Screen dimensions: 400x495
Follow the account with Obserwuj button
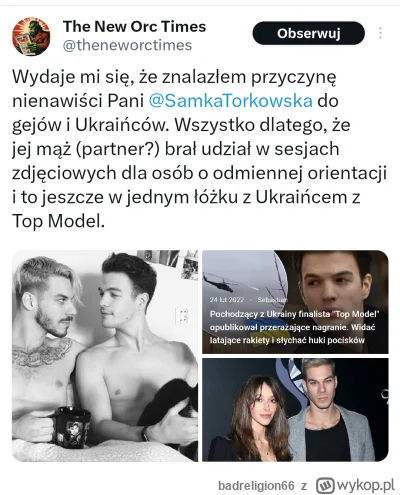pos(309,33)
